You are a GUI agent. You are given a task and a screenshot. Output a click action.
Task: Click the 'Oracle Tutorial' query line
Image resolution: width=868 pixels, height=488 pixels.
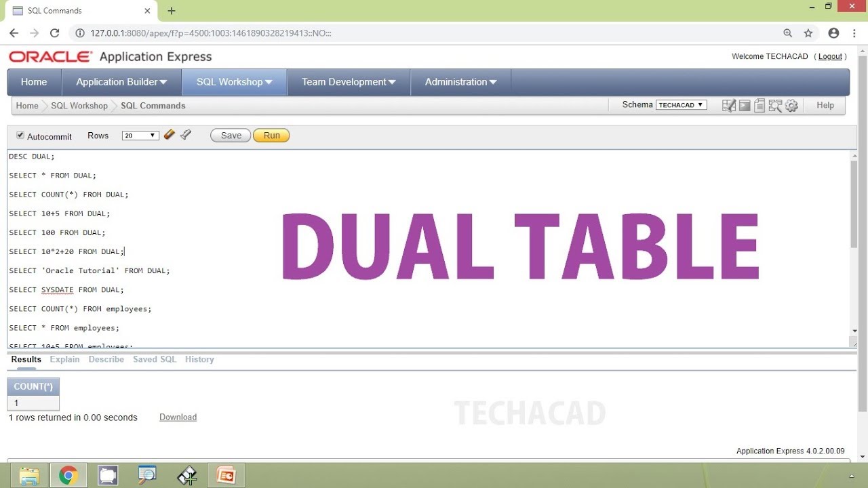pyautogui.click(x=90, y=270)
